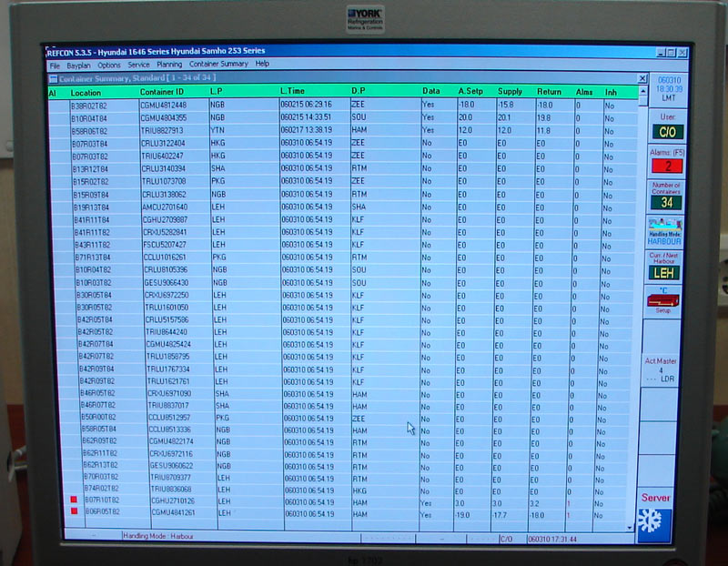Sort by Container ID column header

pyautogui.click(x=162, y=92)
